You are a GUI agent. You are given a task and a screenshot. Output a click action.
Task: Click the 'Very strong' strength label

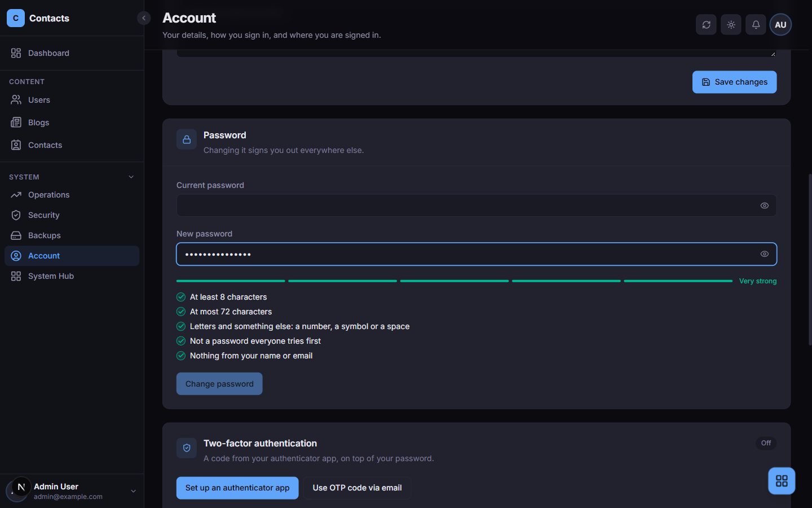[758, 281]
